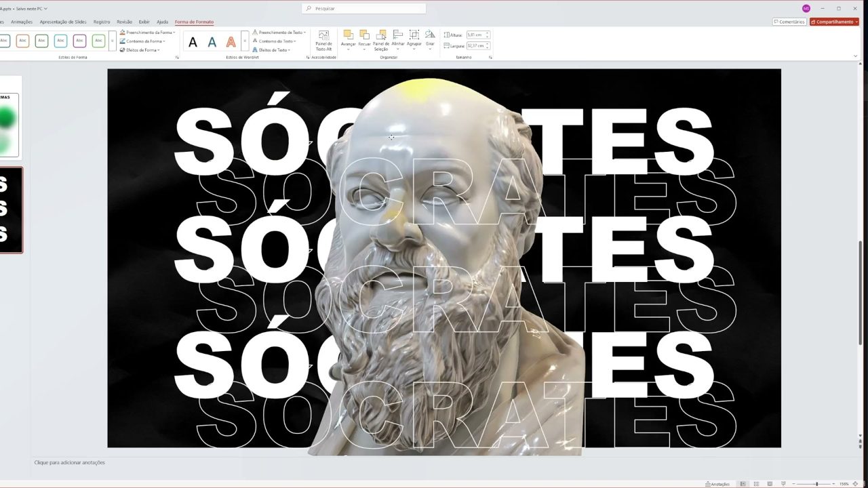Open the Agrupar group options
The image size is (868, 488).
pos(414,40)
